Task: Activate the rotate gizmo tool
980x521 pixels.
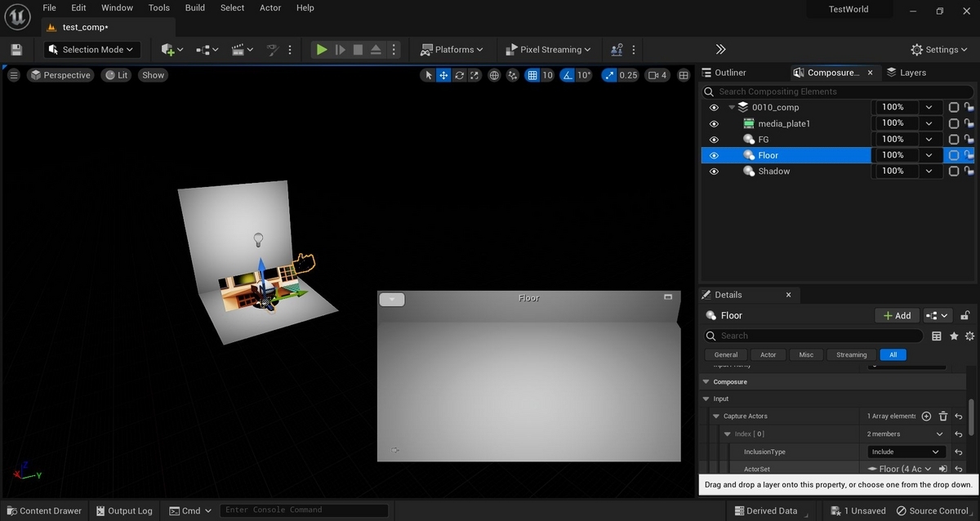Action: 460,75
